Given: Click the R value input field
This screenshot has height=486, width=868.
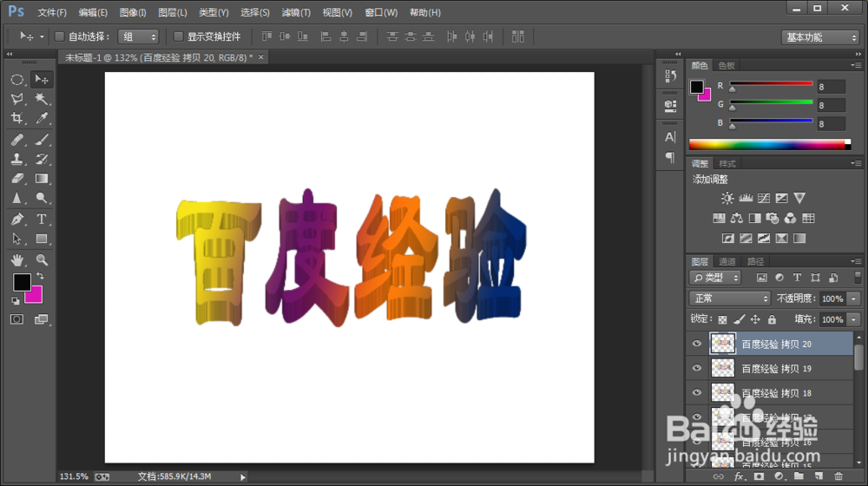Looking at the screenshot, I should (831, 87).
